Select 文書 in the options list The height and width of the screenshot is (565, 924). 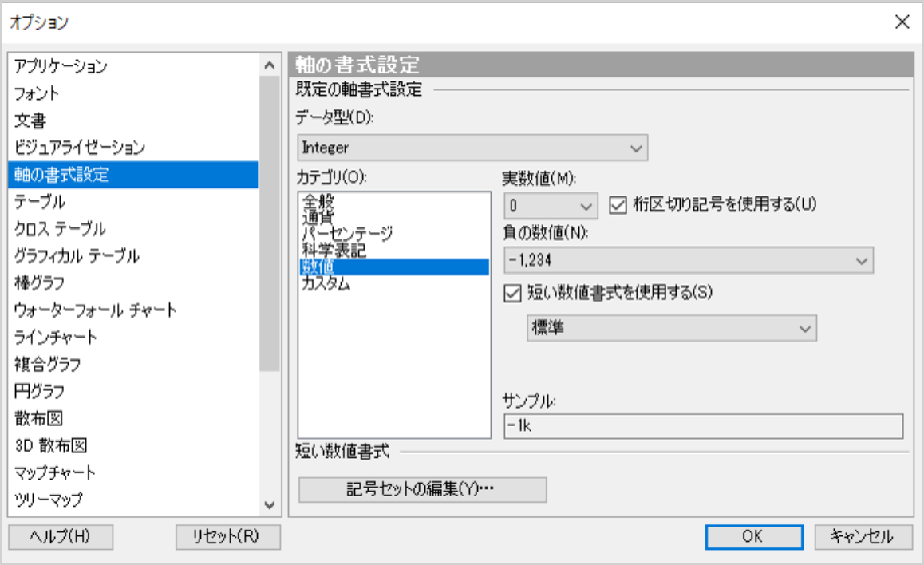coord(133,121)
